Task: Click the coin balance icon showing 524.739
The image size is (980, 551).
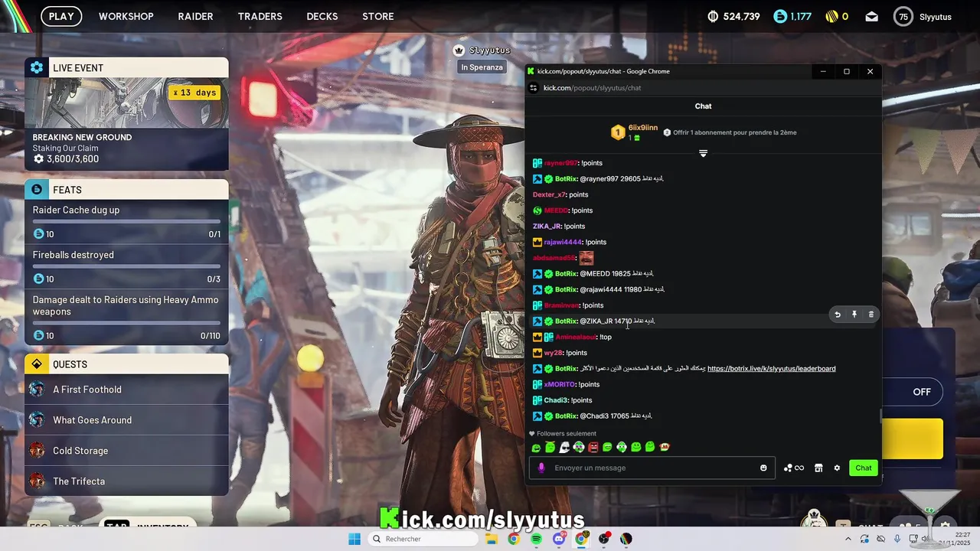Action: pyautogui.click(x=713, y=16)
